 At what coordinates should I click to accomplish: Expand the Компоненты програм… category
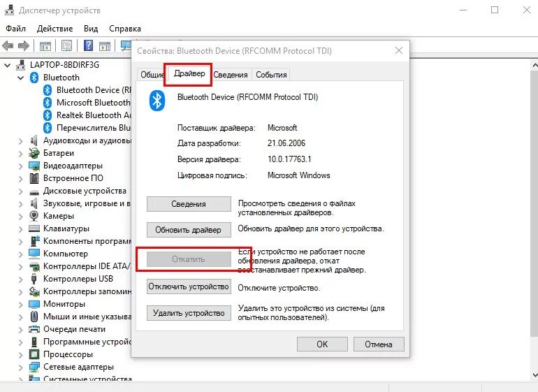pyautogui.click(x=20, y=242)
